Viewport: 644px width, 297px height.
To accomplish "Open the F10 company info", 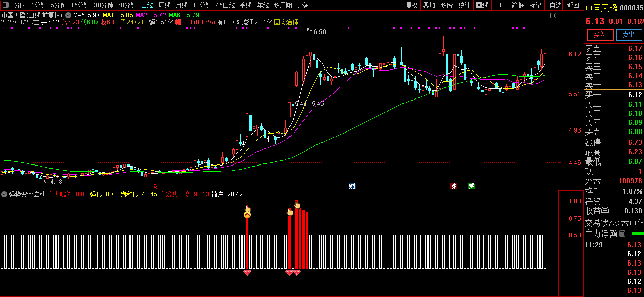I will tap(500, 5).
